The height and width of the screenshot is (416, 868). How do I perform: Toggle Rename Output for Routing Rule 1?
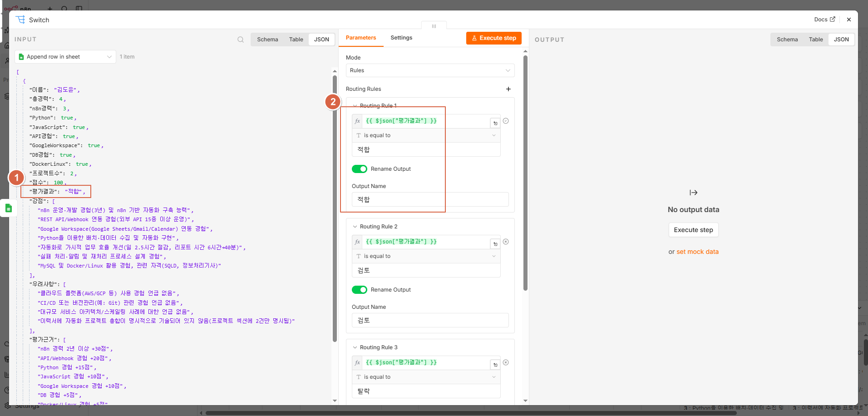point(360,169)
